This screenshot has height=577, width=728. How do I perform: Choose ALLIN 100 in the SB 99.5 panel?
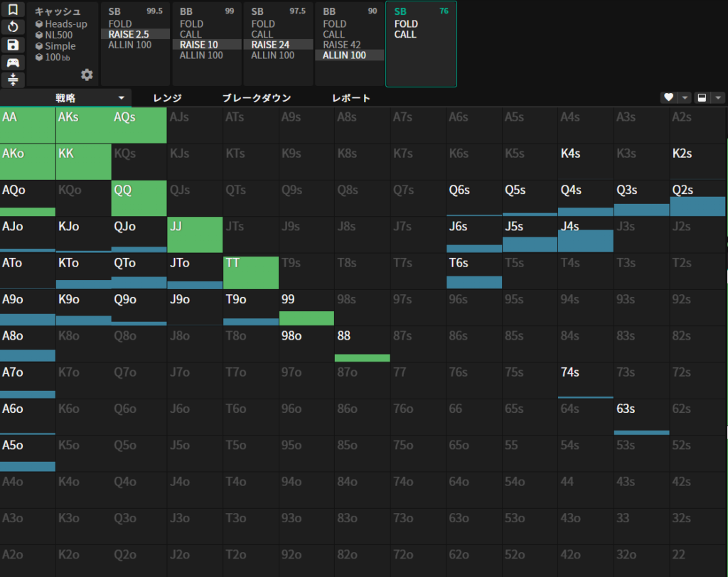(x=130, y=45)
